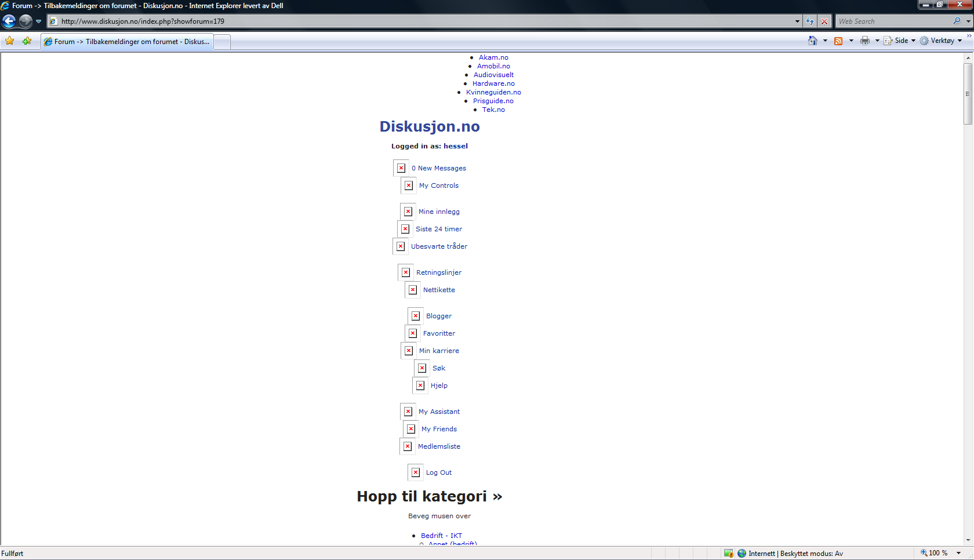Viewport: 974px width, 560px height.
Task: Click the Home page icon
Action: pyautogui.click(x=813, y=41)
